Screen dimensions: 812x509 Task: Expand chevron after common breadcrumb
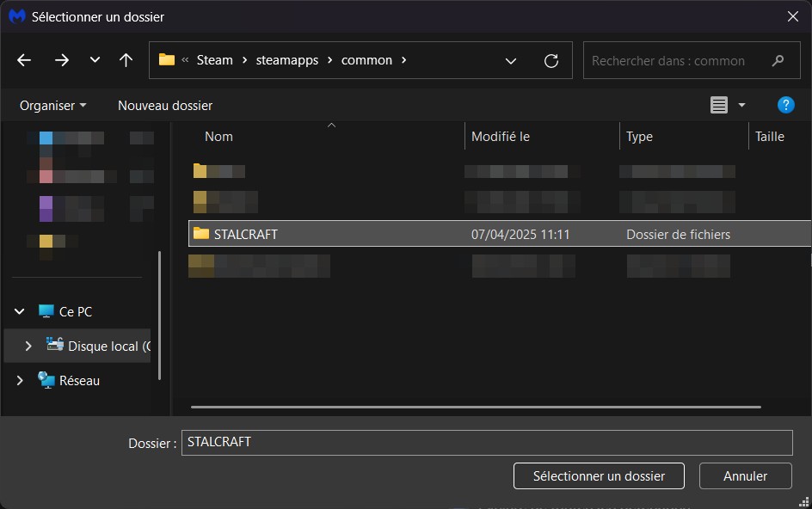coord(404,60)
